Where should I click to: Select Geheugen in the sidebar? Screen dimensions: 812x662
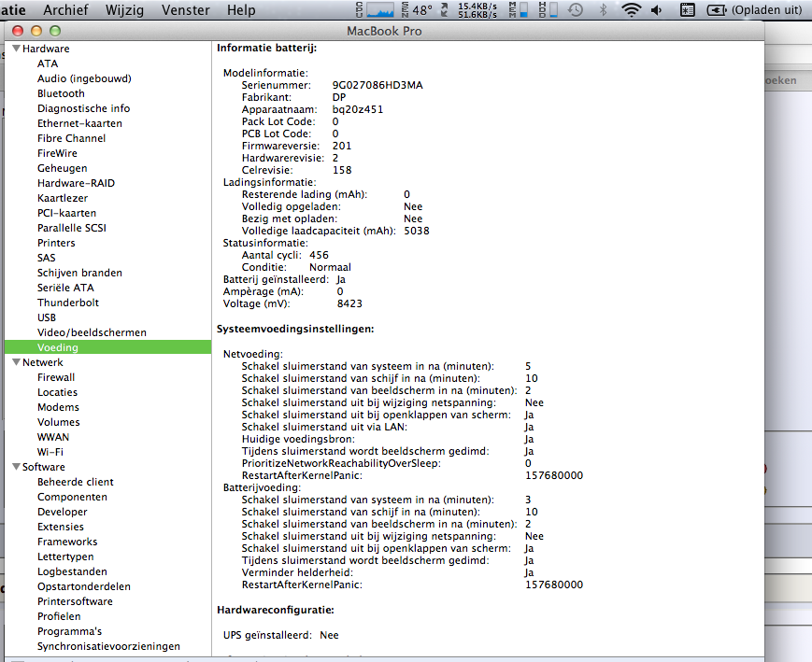coord(63,168)
